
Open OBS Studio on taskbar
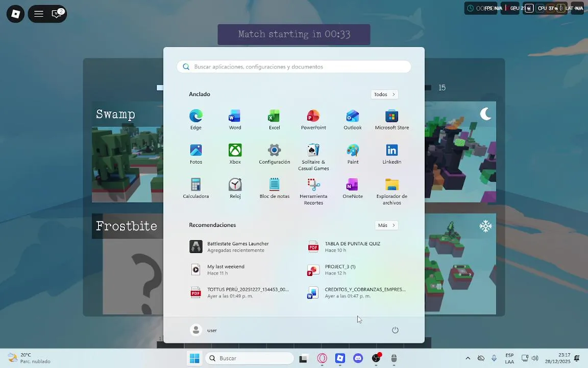376,358
